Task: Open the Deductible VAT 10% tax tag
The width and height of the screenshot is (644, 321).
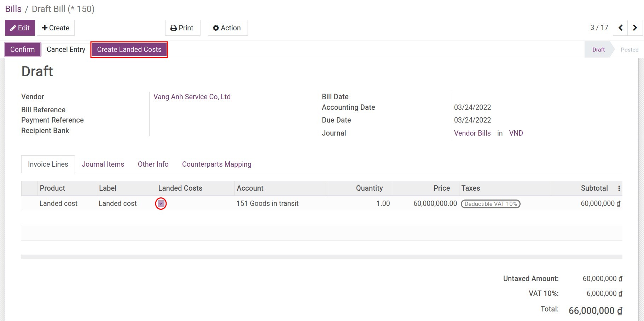Action: pyautogui.click(x=490, y=204)
